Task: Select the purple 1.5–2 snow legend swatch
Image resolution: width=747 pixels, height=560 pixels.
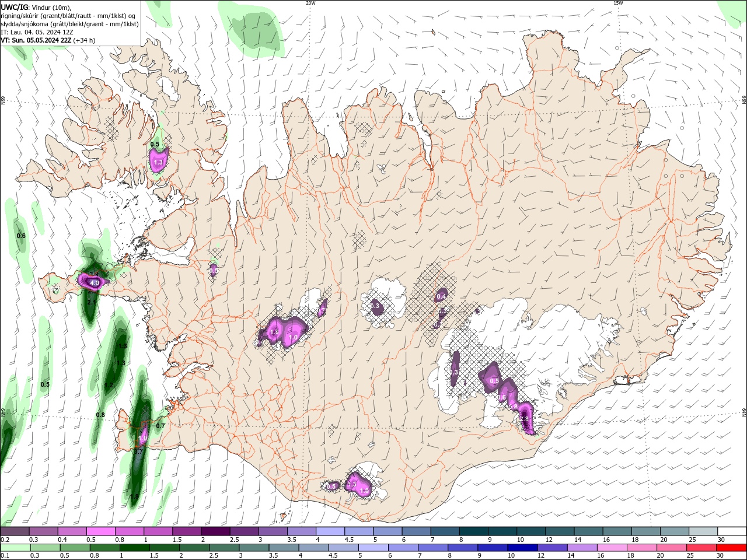Action: coord(187,531)
